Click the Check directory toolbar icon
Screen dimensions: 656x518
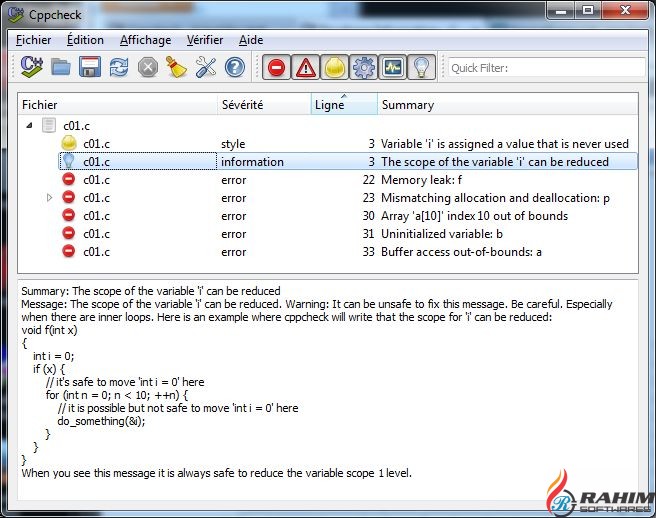(32, 67)
